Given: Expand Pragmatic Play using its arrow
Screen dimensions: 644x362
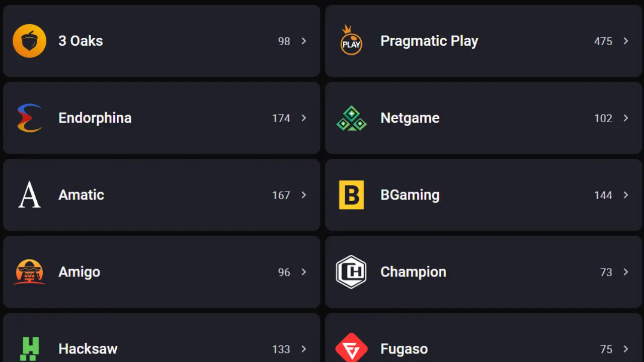Looking at the screenshot, I should coord(626,41).
